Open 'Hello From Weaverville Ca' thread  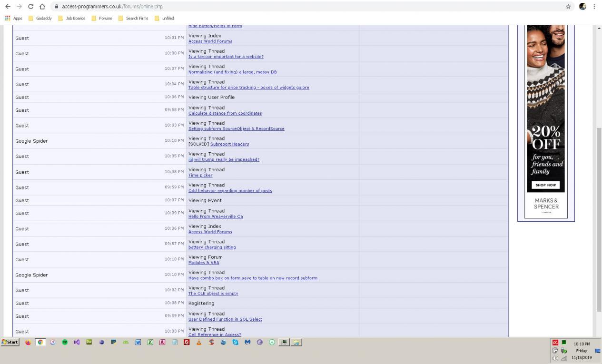(x=216, y=216)
